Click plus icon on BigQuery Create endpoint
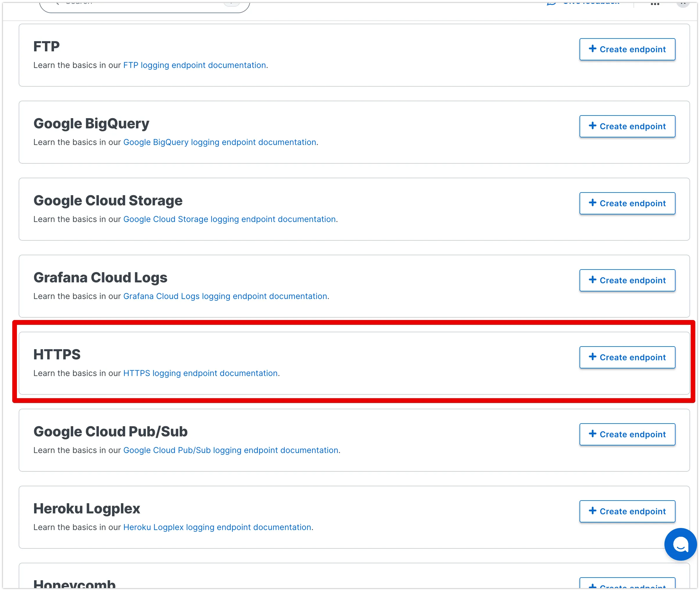The image size is (700, 591). (592, 126)
